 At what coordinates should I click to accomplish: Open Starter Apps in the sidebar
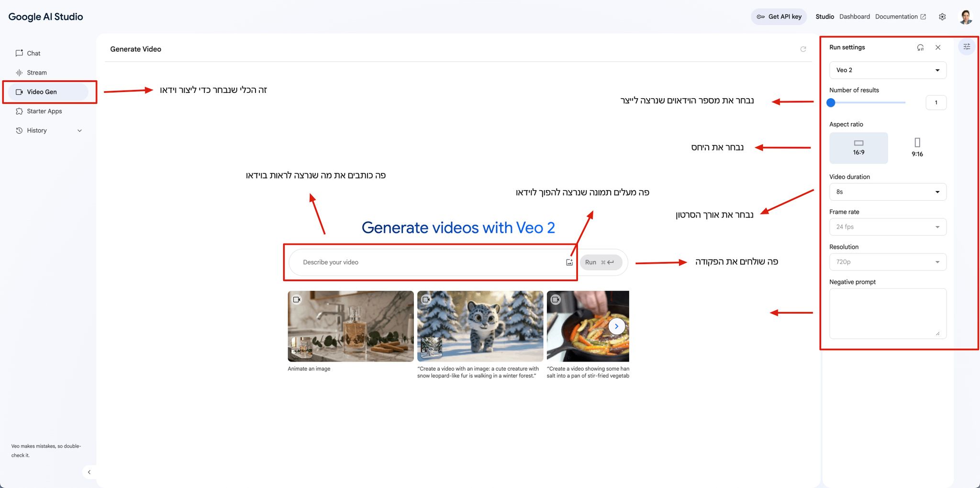(x=48, y=111)
